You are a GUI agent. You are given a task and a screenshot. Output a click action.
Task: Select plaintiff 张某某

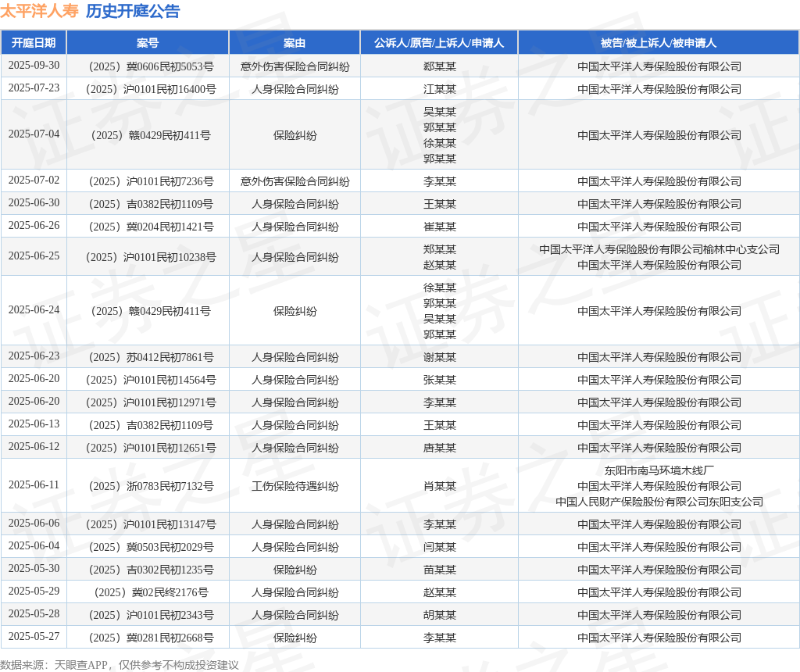click(x=439, y=380)
